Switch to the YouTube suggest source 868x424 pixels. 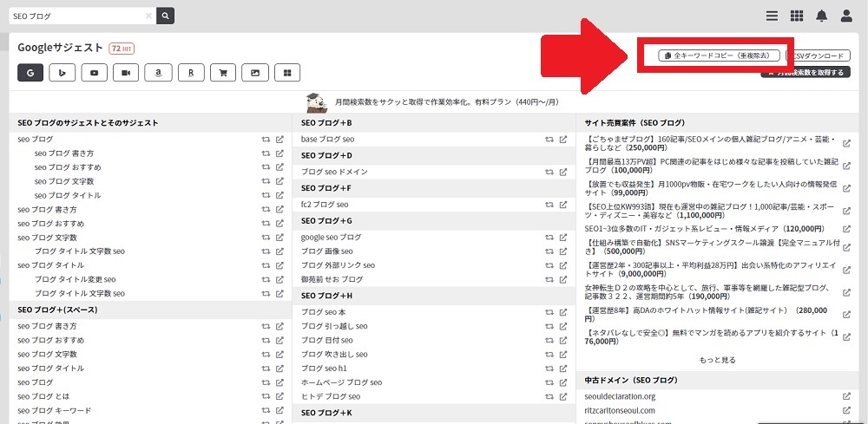(94, 73)
